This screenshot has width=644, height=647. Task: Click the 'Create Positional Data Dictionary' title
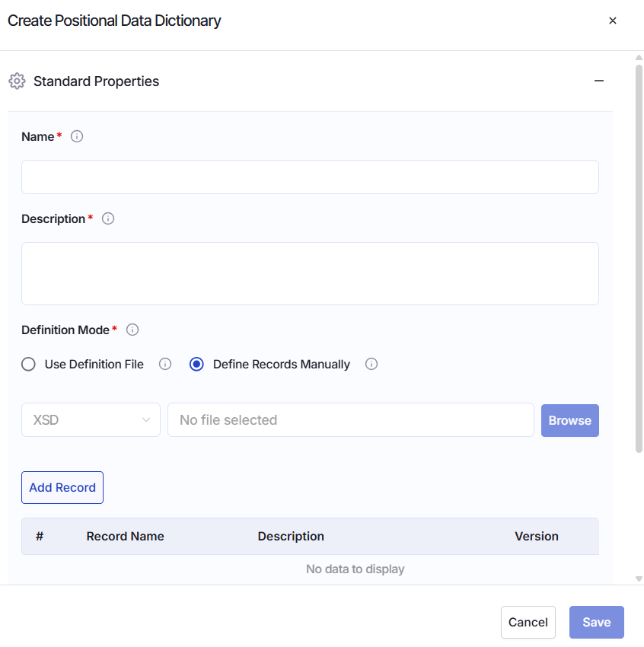[114, 21]
